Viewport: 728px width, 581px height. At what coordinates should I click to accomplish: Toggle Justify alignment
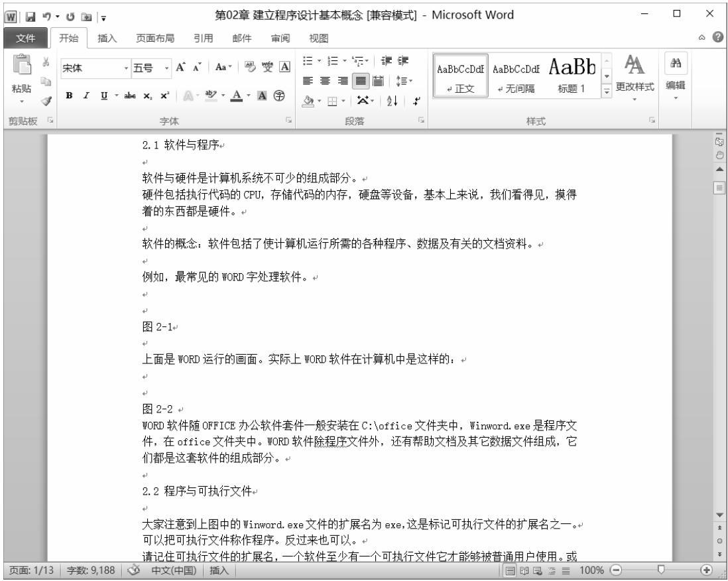point(361,81)
